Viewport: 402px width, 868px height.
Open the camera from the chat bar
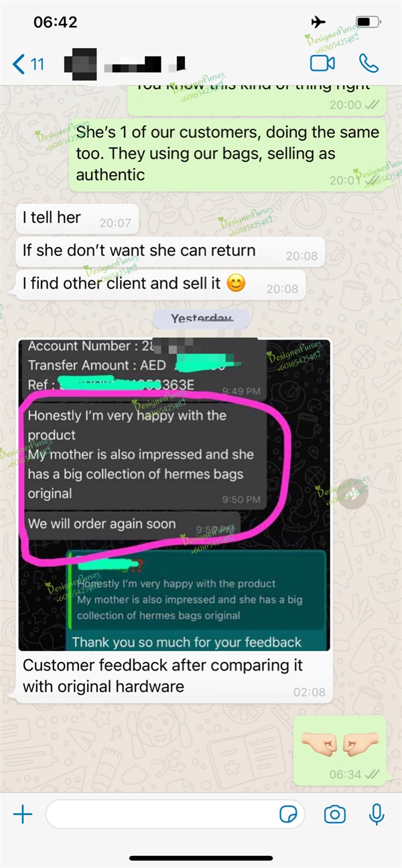334,814
